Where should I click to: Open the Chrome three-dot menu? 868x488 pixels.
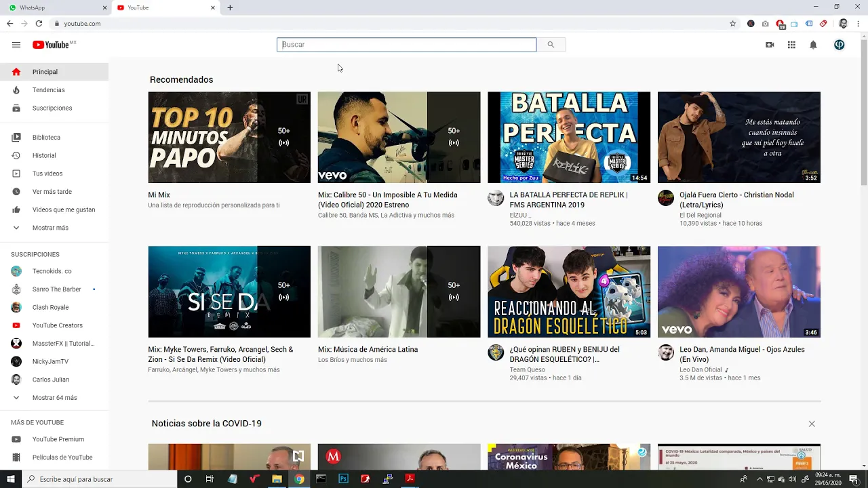(859, 24)
